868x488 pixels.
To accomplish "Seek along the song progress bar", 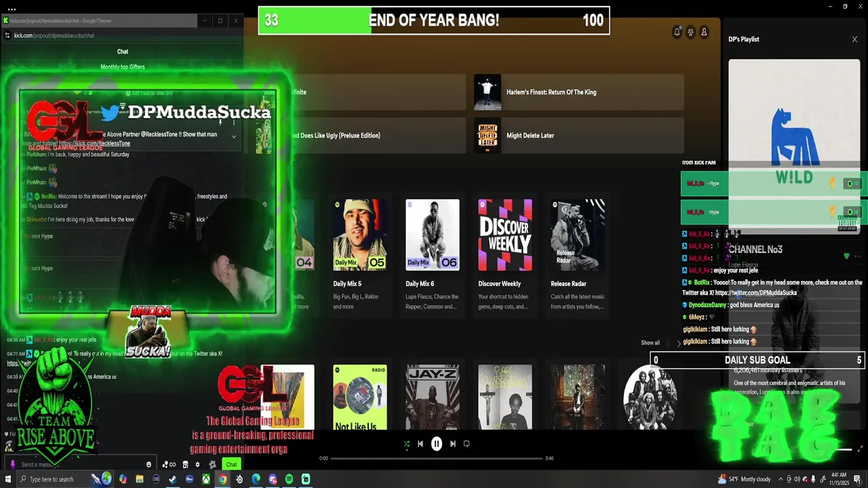I will (x=436, y=458).
